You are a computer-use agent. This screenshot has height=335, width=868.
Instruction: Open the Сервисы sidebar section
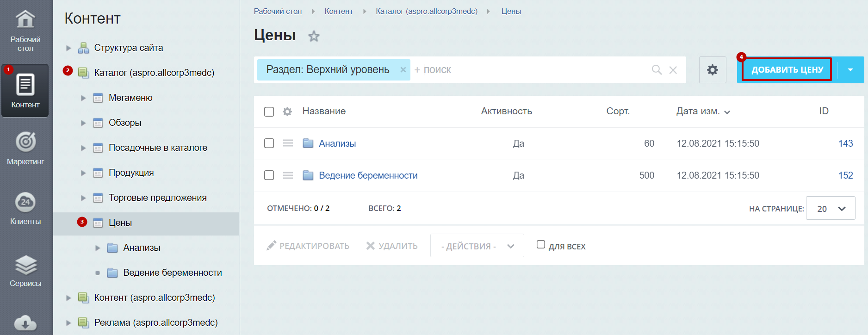click(25, 271)
